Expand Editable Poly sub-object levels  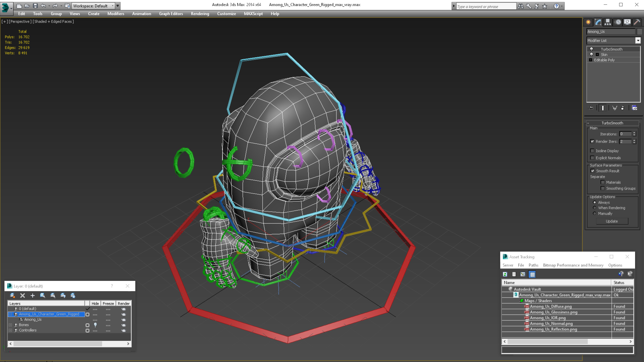point(591,60)
